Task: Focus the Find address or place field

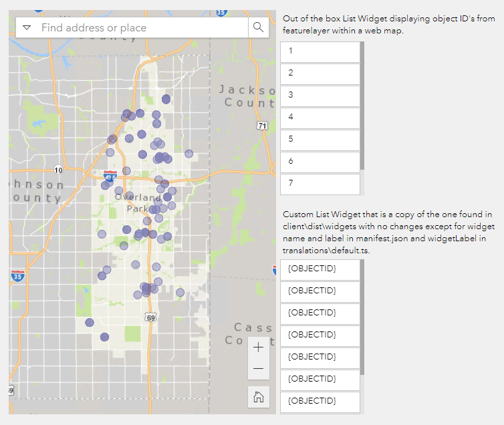Action: click(142, 27)
